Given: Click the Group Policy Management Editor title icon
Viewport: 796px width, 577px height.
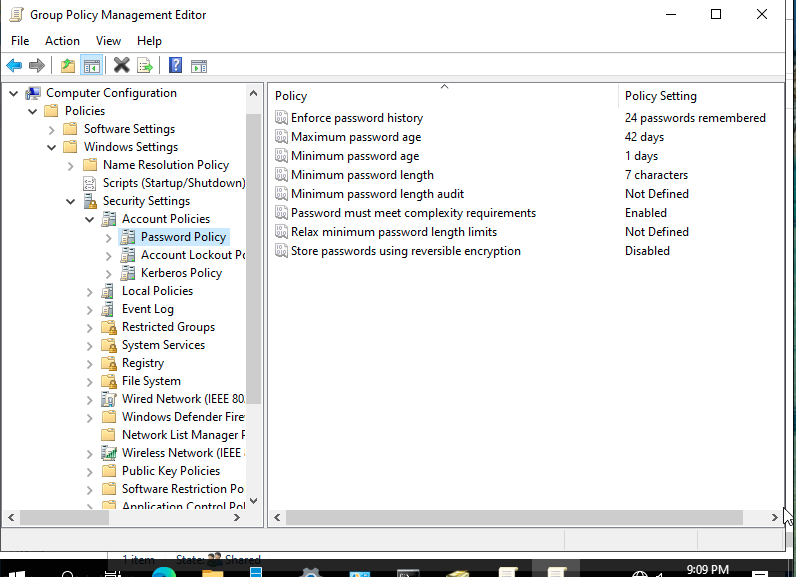Looking at the screenshot, I should click(17, 15).
